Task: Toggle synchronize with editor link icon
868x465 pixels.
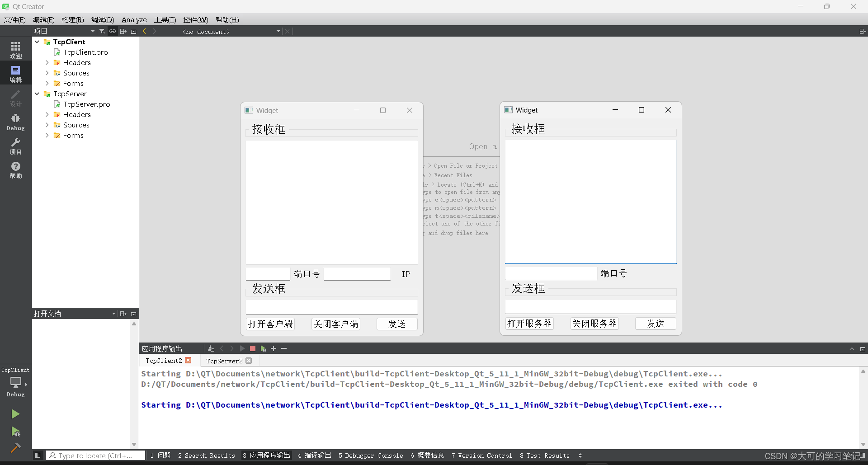Action: click(112, 31)
